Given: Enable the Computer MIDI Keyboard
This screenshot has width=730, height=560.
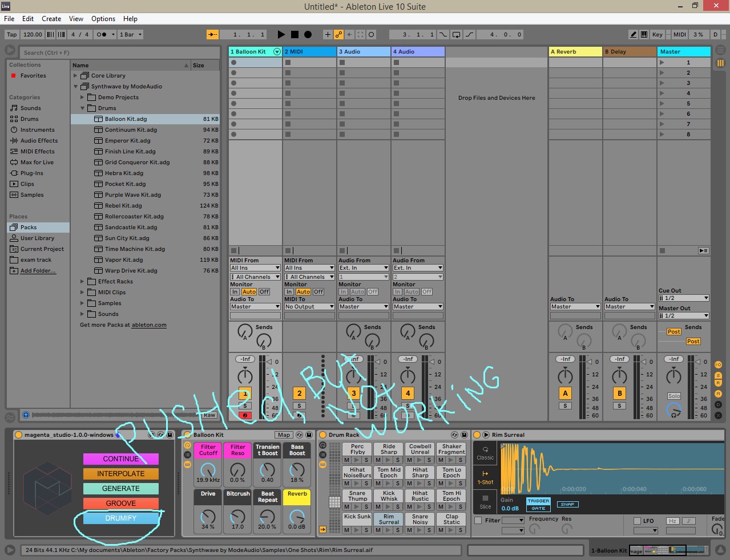Looking at the screenshot, I should click(644, 34).
